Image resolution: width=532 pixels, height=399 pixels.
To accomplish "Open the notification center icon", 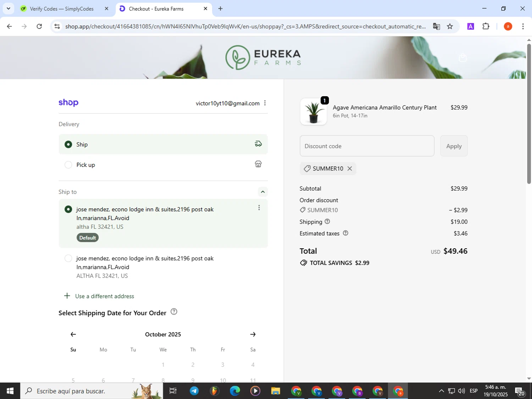I will (x=520, y=391).
